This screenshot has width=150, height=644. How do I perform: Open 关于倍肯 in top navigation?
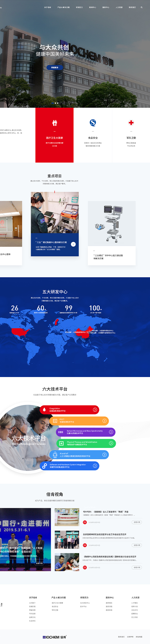click(47, 7)
